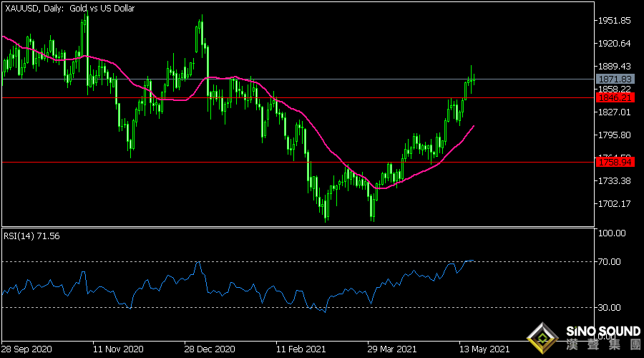
Task: Select the RSI(14) 71.56 indicator label
Action: click(x=34, y=236)
